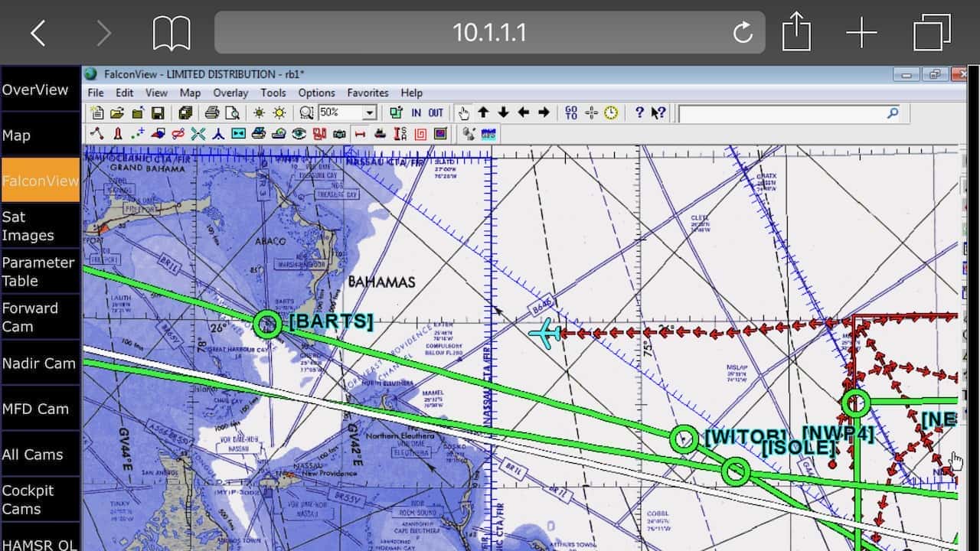This screenshot has width=980, height=551.
Task: Click the yellow clock icon
Action: 611,112
